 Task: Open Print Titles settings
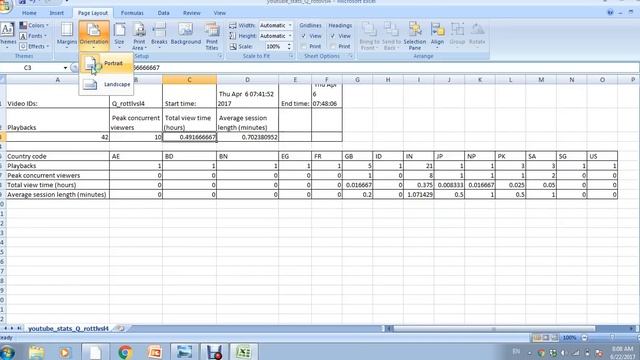point(212,36)
